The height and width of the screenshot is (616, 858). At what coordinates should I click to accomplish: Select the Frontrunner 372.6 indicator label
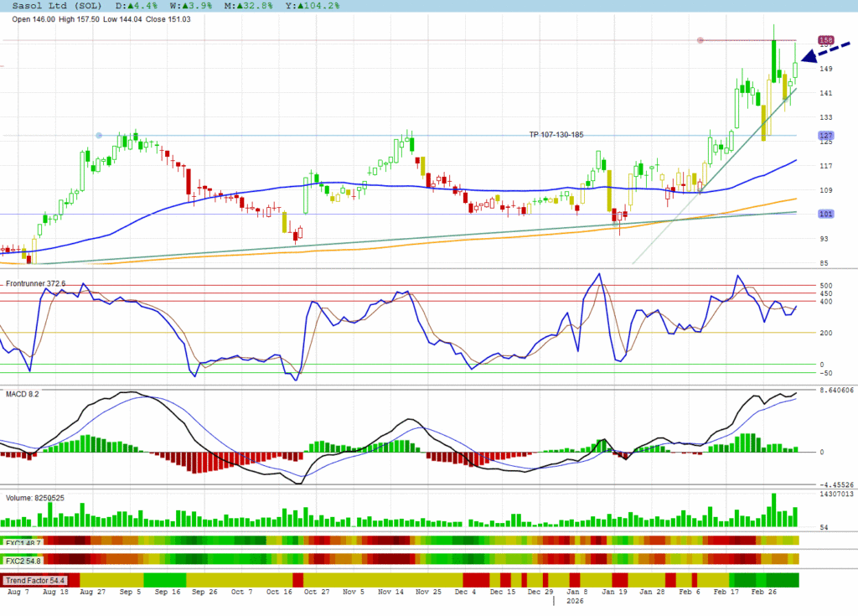35,284
